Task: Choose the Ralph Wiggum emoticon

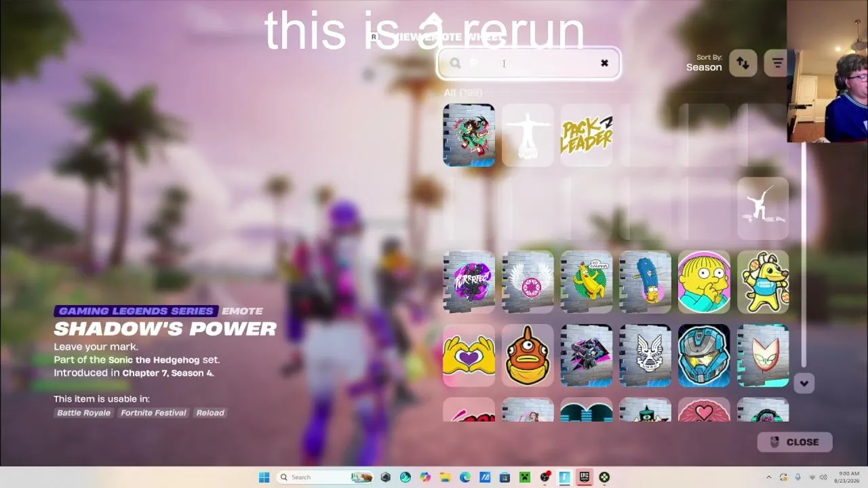Action: [x=704, y=282]
